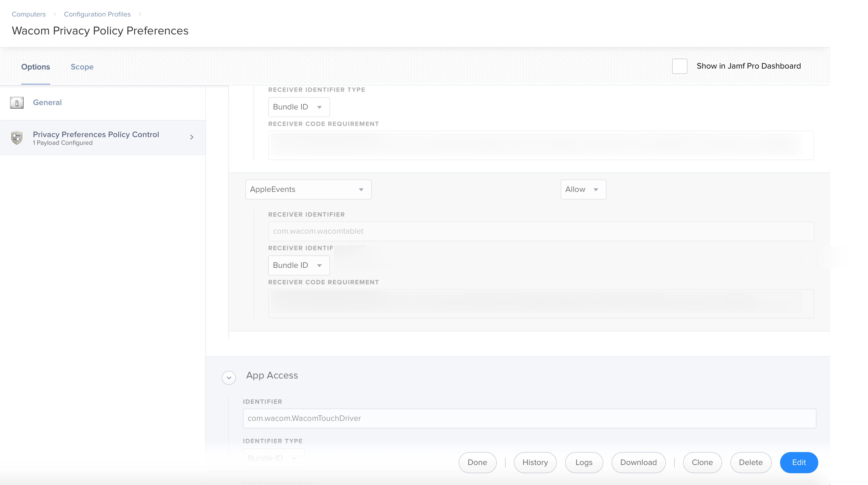Click the blue Edit button
Image resolution: width=868 pixels, height=485 pixels.
(x=799, y=462)
